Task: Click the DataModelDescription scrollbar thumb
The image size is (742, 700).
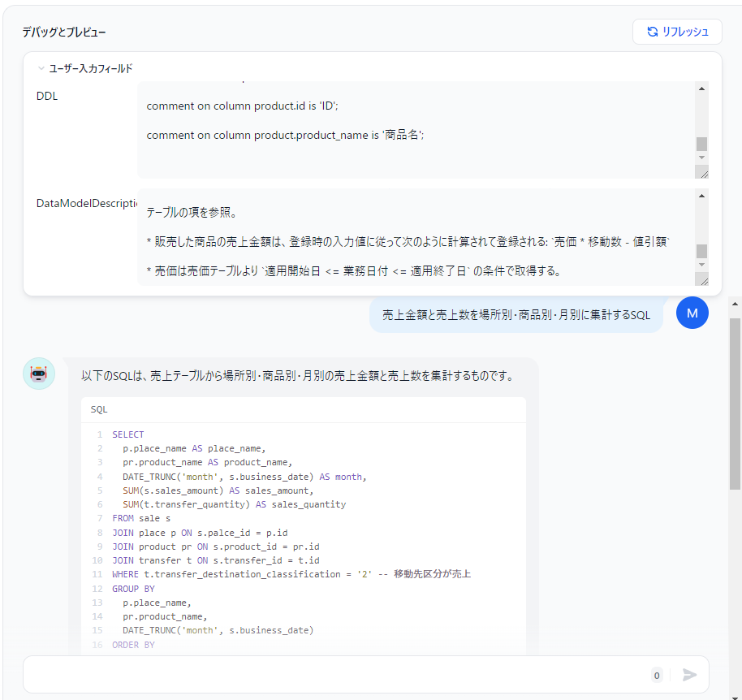Action: coord(701,251)
